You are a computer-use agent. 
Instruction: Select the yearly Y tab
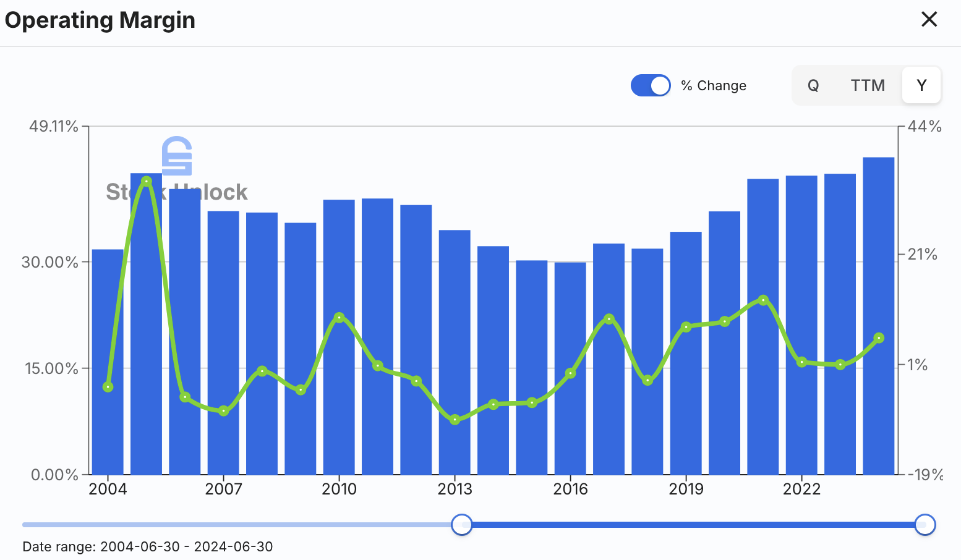[921, 85]
